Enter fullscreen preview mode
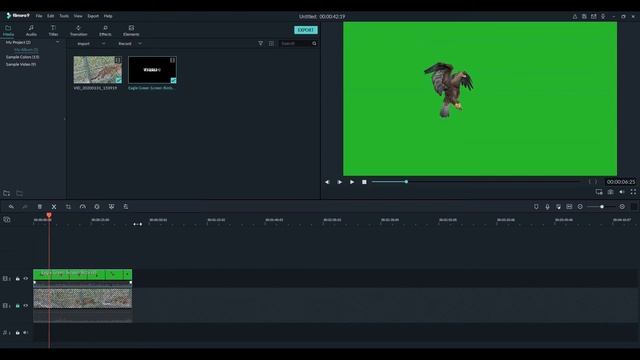This screenshot has width=640, height=360. click(x=633, y=192)
